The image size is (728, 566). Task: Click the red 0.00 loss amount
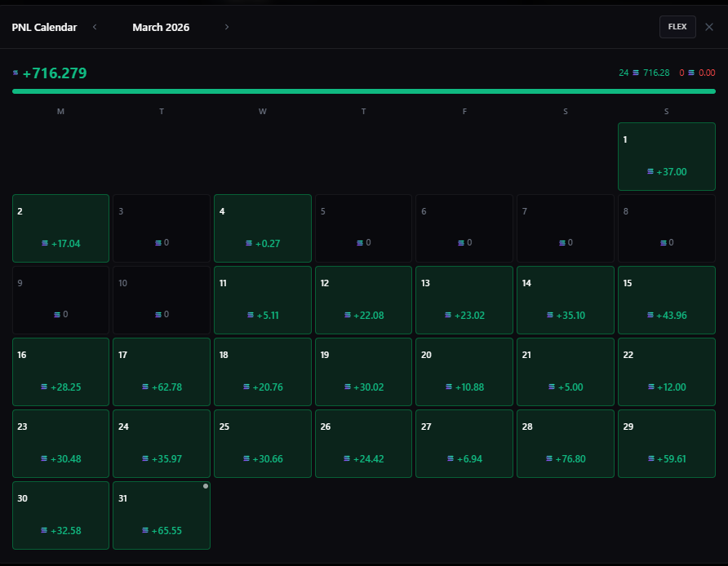pyautogui.click(x=707, y=73)
